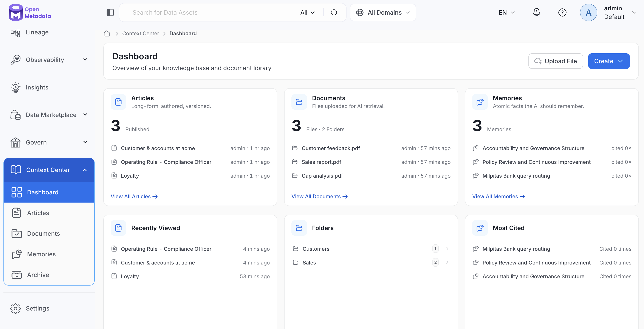Click the Documents card folder icon

coord(299,102)
